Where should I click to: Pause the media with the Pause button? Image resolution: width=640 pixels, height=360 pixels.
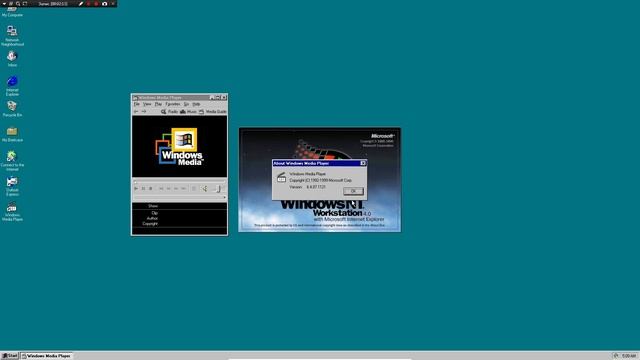[143, 189]
